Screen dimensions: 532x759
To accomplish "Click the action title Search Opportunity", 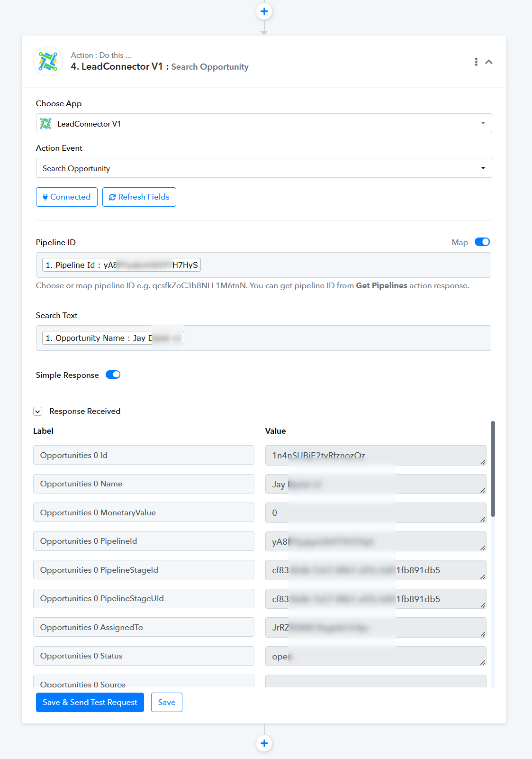I will [x=210, y=67].
